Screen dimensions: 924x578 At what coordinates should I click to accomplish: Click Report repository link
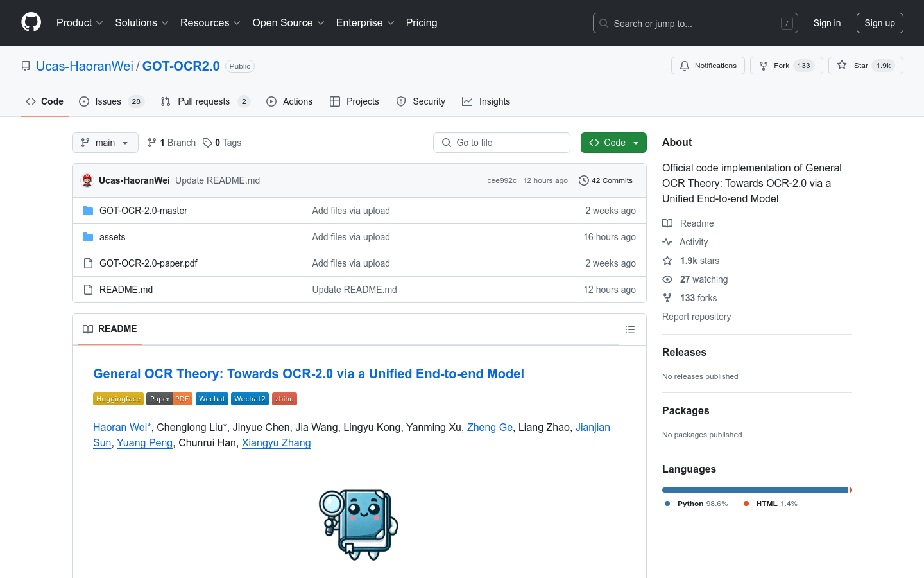click(696, 317)
